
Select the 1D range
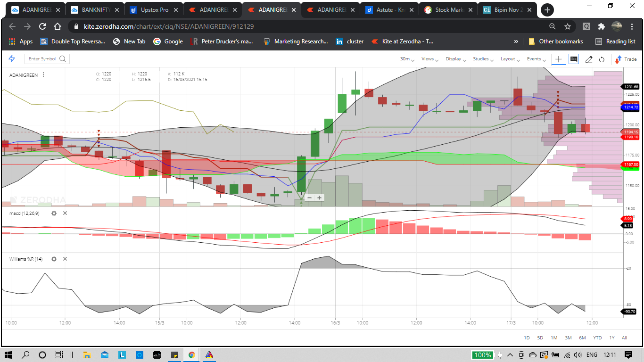coord(527,338)
